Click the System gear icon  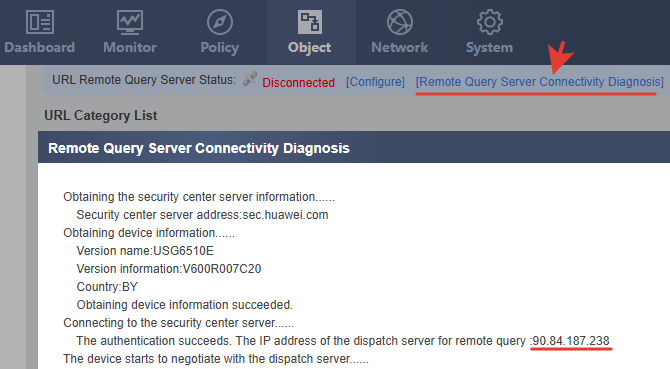(x=490, y=22)
